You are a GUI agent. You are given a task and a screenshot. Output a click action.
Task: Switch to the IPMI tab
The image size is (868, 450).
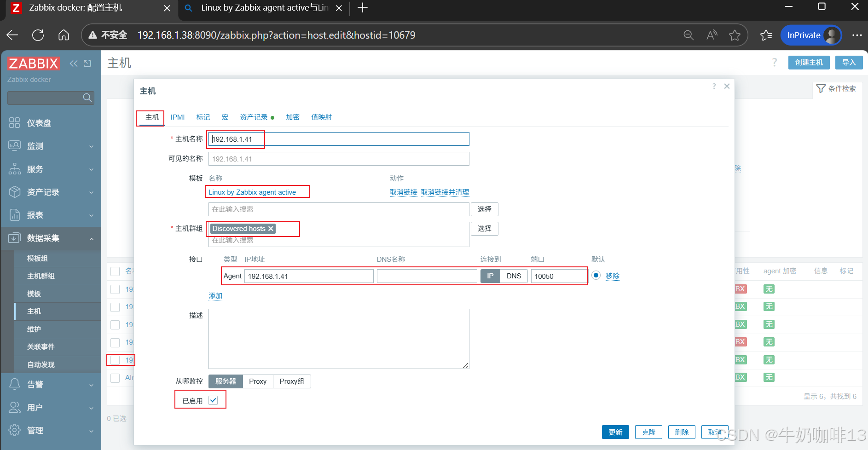coord(178,117)
